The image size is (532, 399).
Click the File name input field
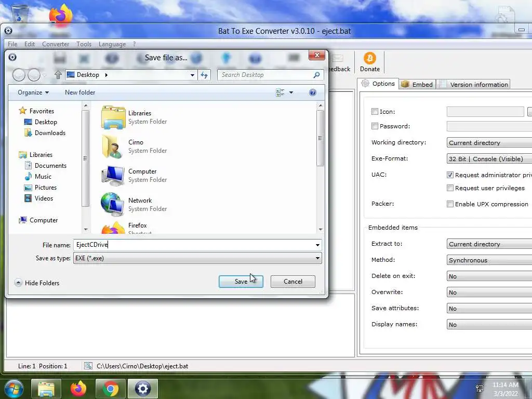coord(193,245)
